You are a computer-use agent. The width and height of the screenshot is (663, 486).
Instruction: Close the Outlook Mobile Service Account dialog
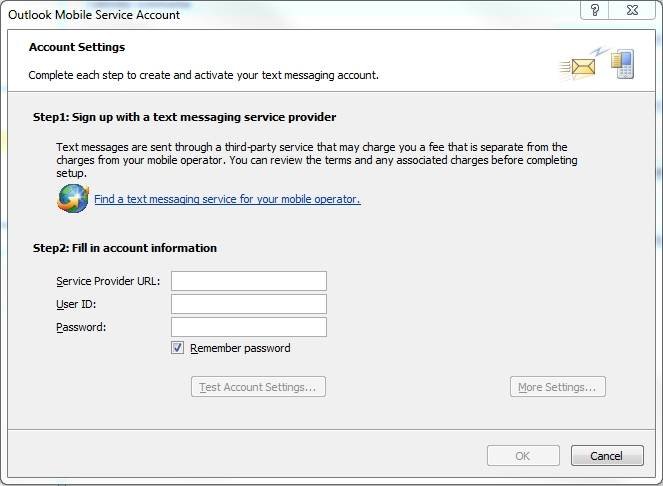point(632,10)
